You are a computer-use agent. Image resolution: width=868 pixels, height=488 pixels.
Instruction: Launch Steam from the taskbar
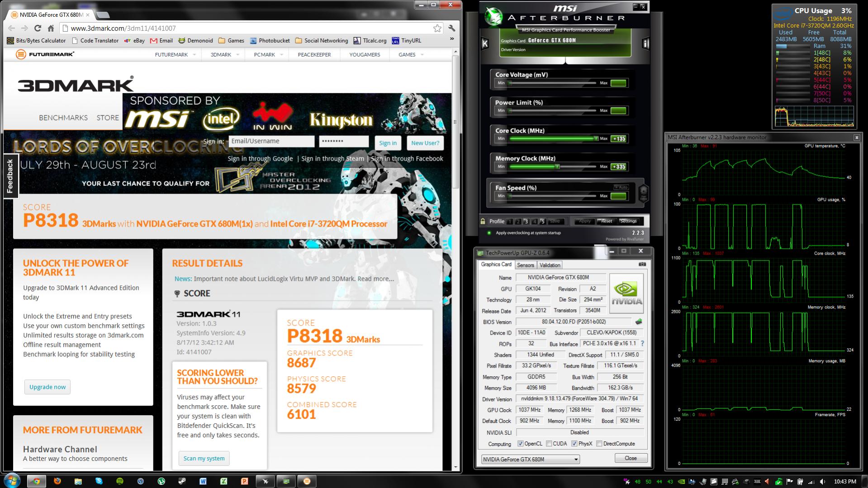pyautogui.click(x=182, y=481)
